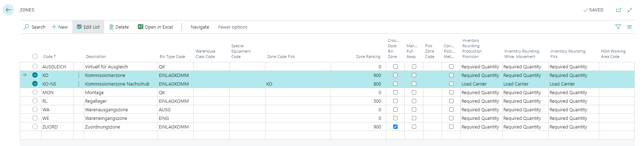Select the WA row circle
The height and width of the screenshot is (146, 644).
35,109
